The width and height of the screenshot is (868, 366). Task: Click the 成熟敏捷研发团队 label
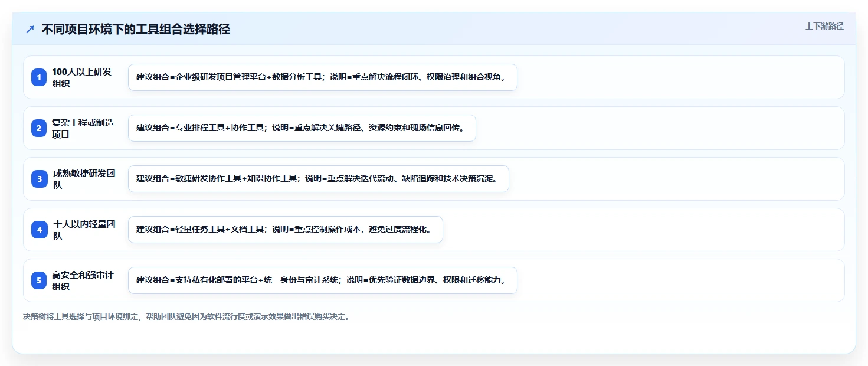click(84, 179)
